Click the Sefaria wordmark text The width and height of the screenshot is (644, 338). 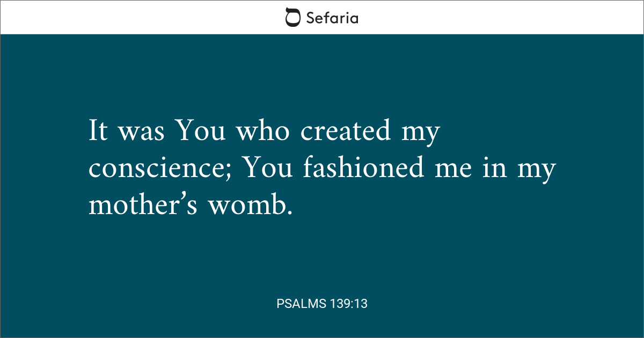332,18
